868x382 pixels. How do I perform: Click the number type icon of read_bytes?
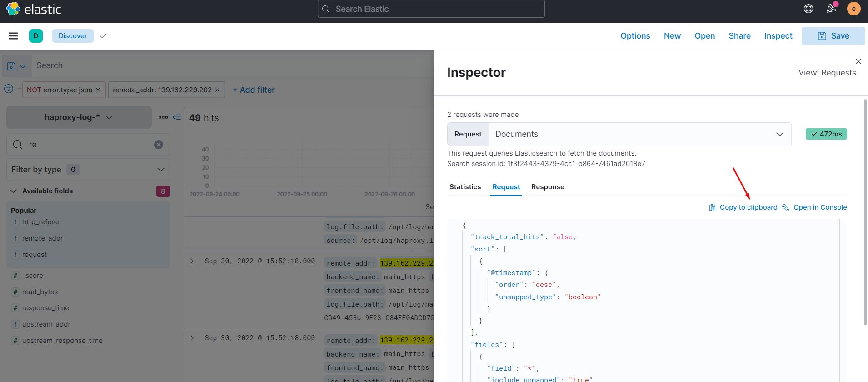[15, 292]
